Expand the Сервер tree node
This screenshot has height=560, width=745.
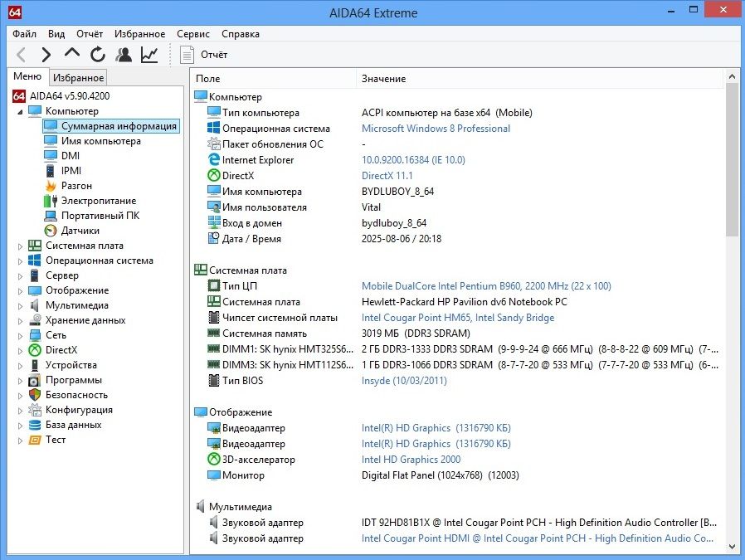point(20,276)
